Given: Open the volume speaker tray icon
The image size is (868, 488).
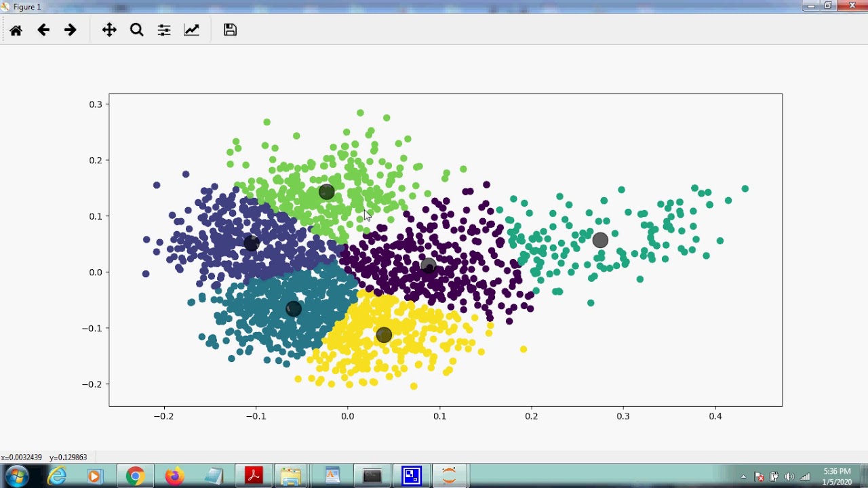Looking at the screenshot, I should point(789,476).
